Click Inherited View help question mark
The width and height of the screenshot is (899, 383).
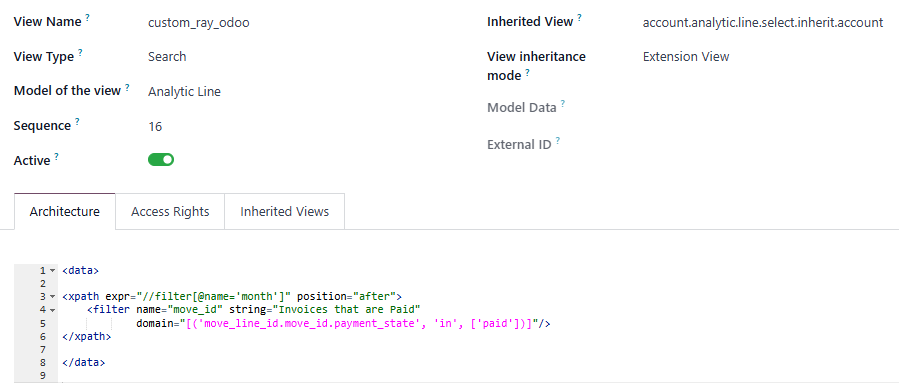(579, 18)
